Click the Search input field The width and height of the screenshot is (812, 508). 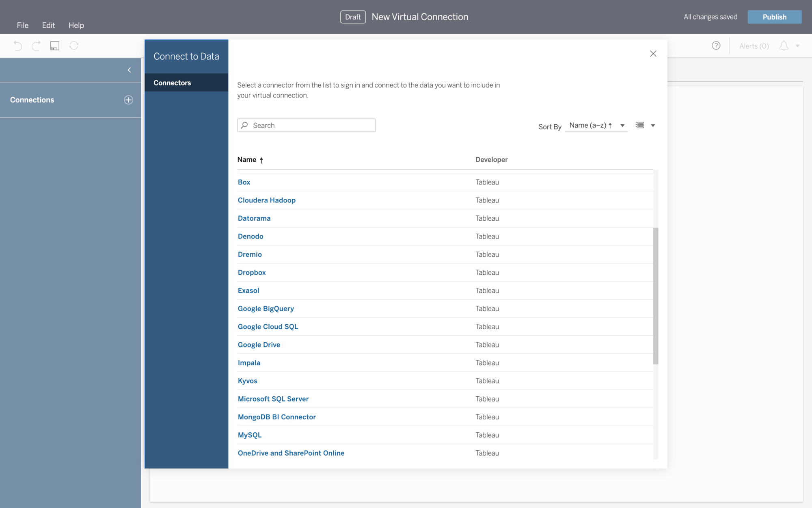tap(306, 125)
